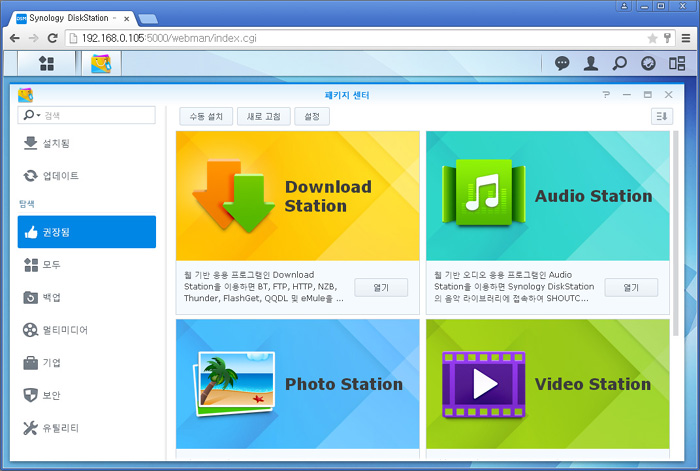Open the DSM main menu grid icon
Screen dimensions: 700x471
coord(46,63)
